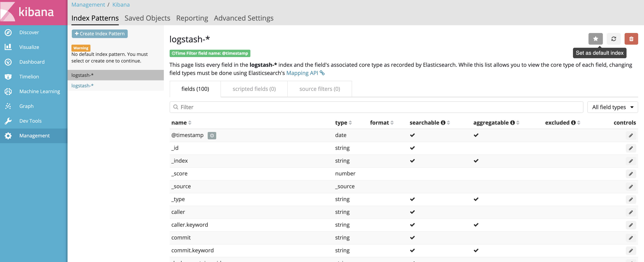The width and height of the screenshot is (644, 262).
Task: Open Timelion from the sidebar
Action: (29, 77)
